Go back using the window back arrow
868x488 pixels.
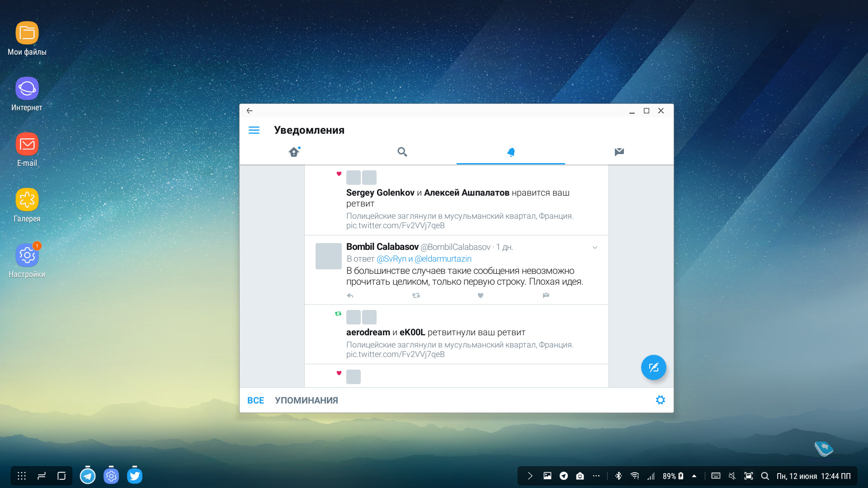[x=250, y=111]
